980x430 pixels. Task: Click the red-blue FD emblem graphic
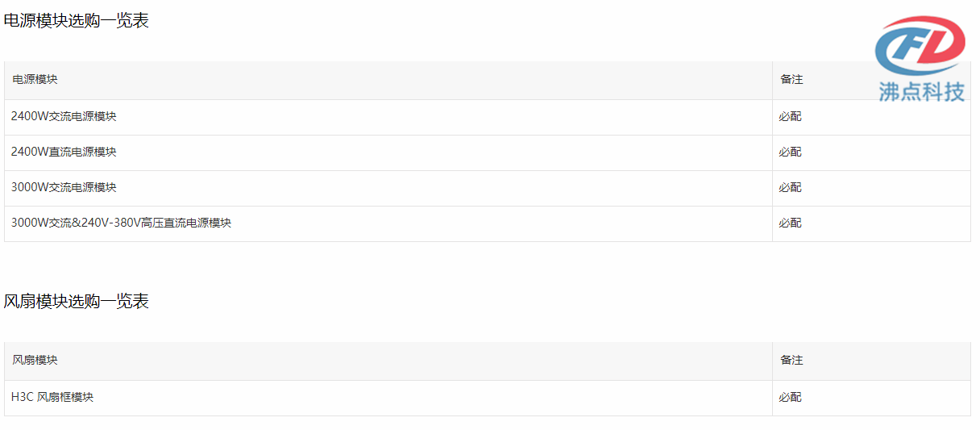(920, 47)
